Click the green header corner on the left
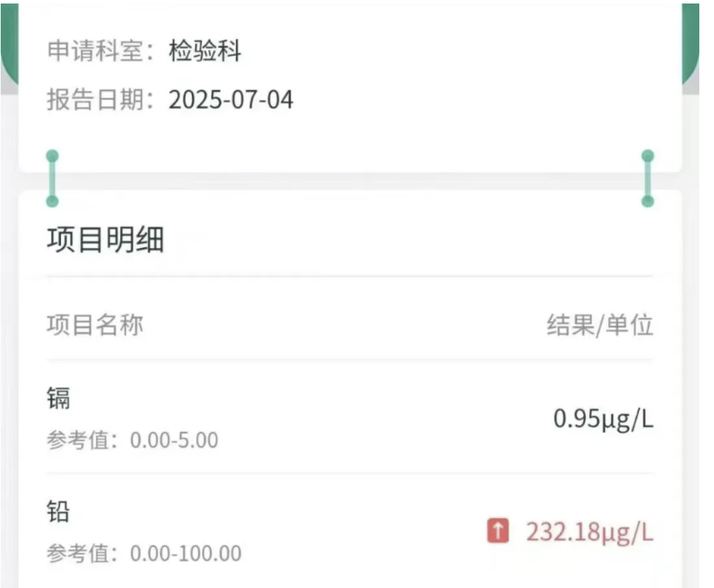Viewport: 714px width, 588px height. pos(10,44)
